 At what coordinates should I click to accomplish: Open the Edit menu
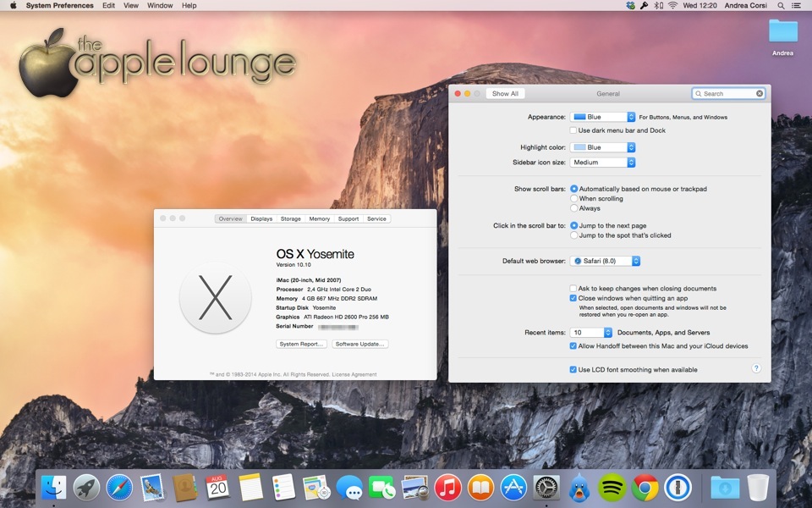pos(109,5)
